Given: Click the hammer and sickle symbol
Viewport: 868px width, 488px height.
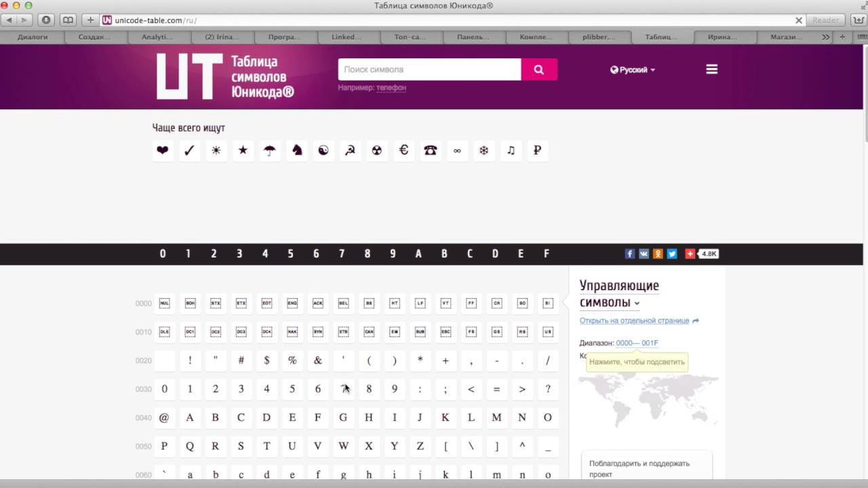Looking at the screenshot, I should click(350, 150).
